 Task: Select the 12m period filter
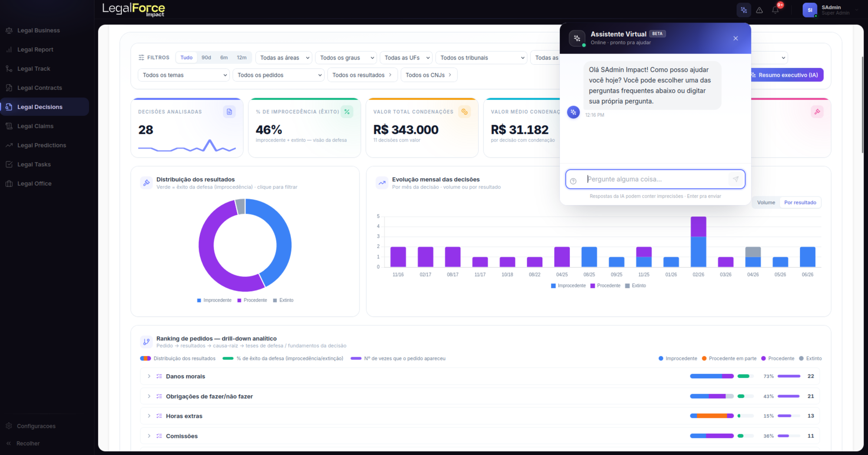[242, 57]
